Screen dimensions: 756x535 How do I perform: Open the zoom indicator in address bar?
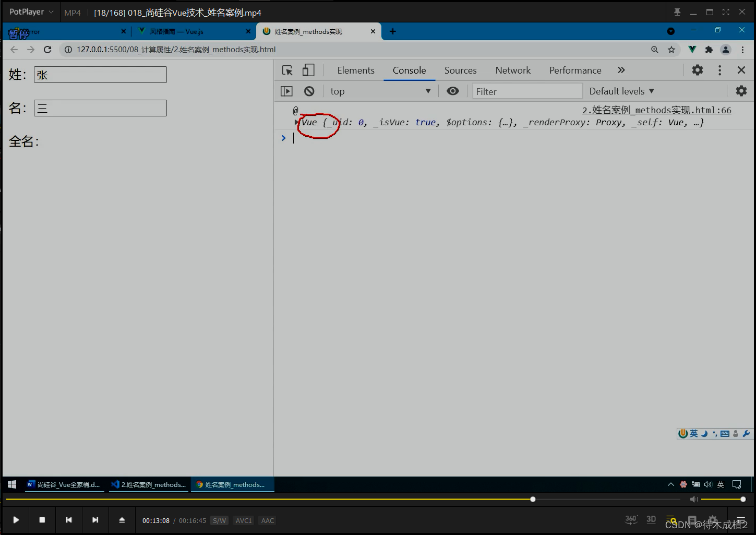(655, 50)
